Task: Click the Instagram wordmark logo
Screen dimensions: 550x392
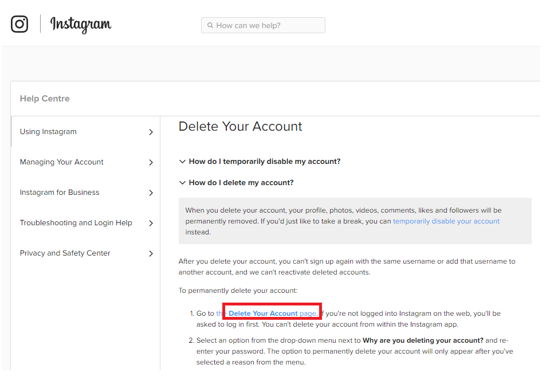Action: [x=81, y=24]
